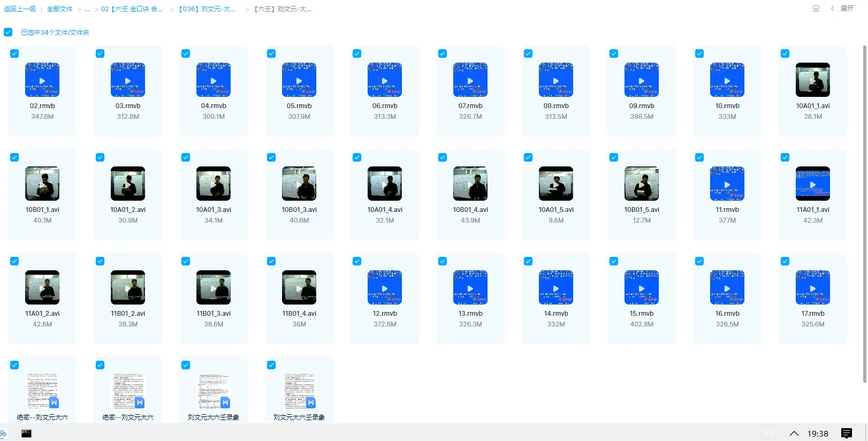Open the first 绝密--刘文元大六 document icon
The height and width of the screenshot is (441, 868).
click(42, 391)
